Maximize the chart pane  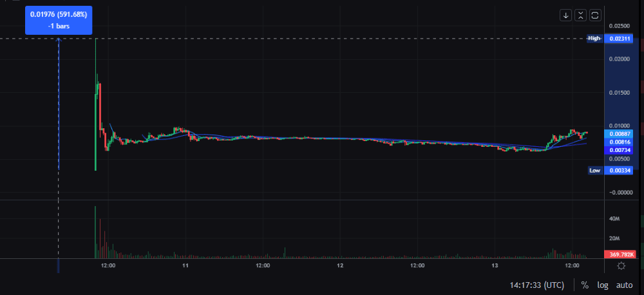click(x=595, y=15)
